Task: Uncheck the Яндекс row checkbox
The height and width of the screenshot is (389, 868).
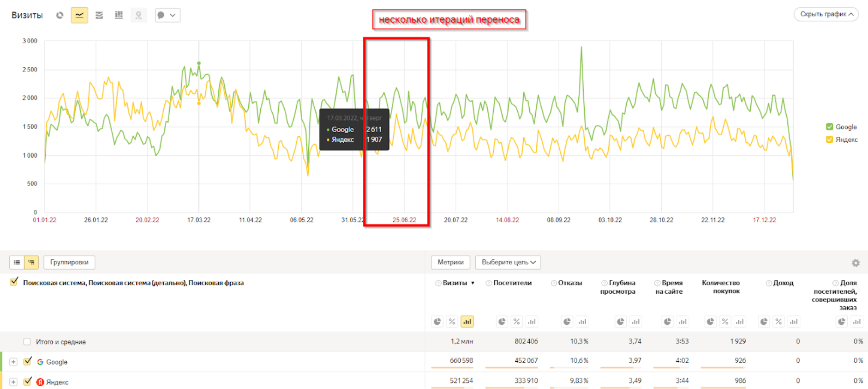Action: tap(28, 381)
